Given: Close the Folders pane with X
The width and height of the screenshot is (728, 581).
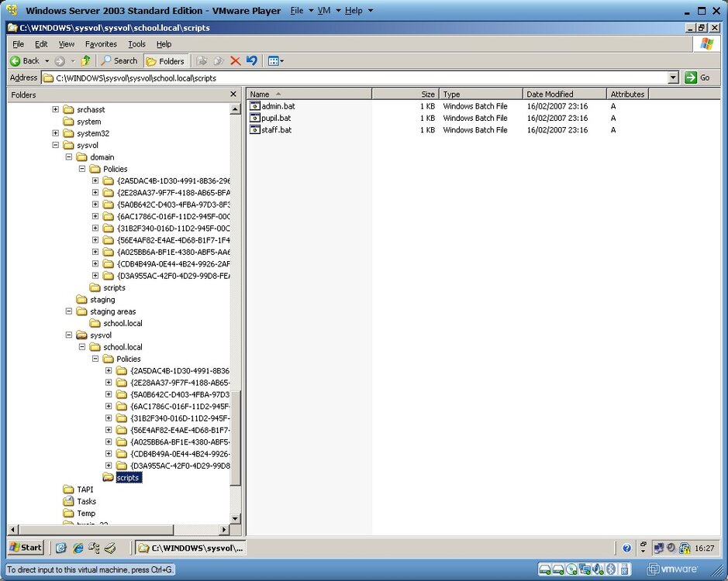Looking at the screenshot, I should (x=233, y=95).
